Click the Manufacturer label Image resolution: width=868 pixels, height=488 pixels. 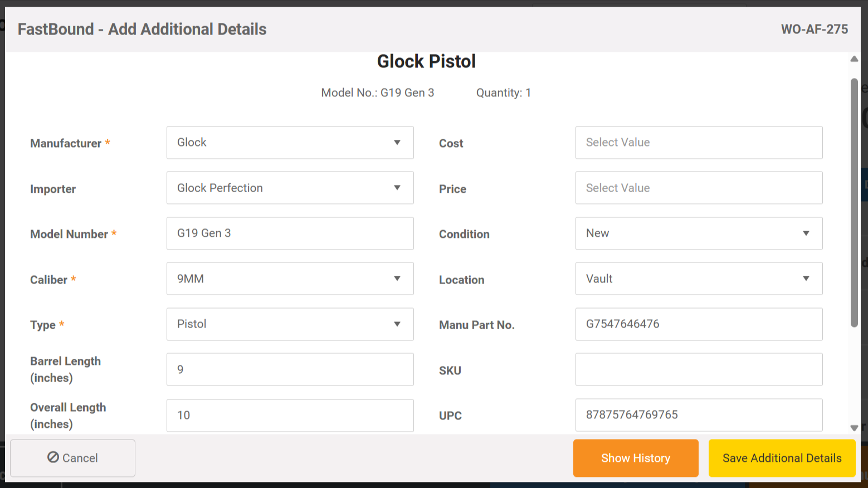(x=66, y=143)
